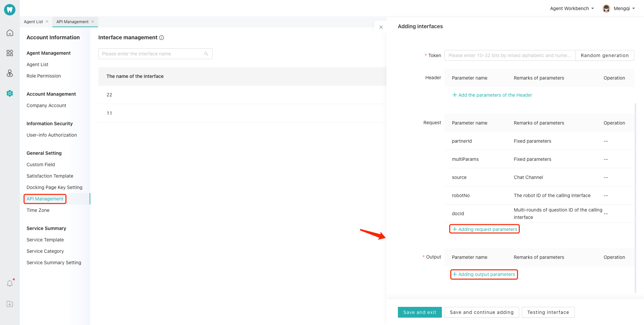This screenshot has height=325, width=644.
Task: Open Service Summary Setting menu item
Action: click(54, 263)
